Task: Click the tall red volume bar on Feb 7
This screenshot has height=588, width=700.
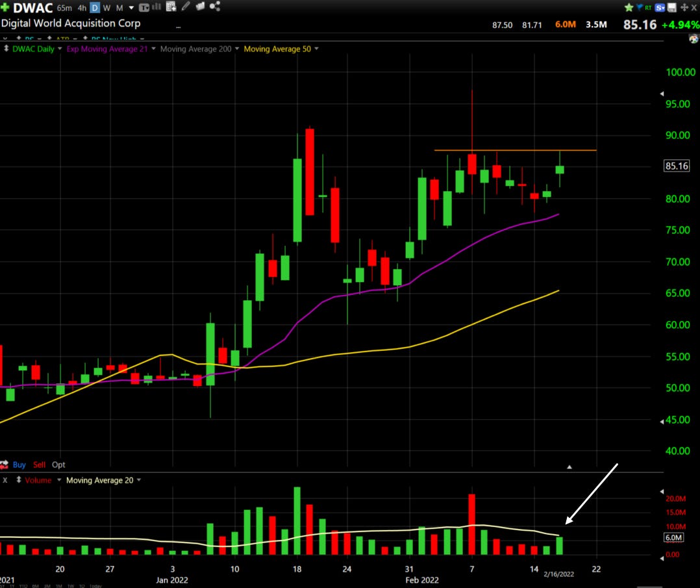Action: click(472, 524)
